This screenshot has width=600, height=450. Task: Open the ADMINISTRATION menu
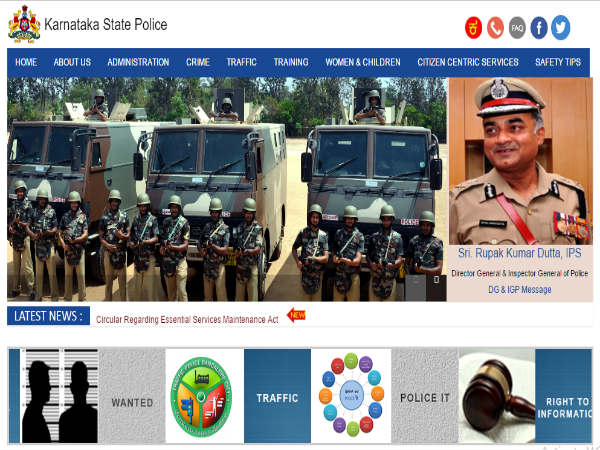(x=138, y=62)
